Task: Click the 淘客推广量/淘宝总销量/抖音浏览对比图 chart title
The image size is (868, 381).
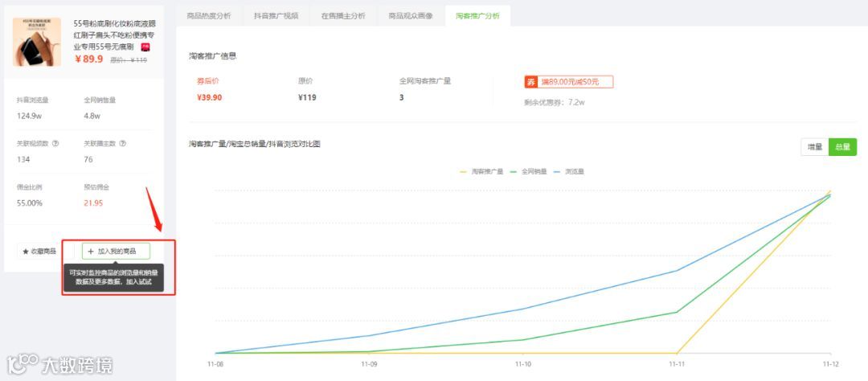Action: pyautogui.click(x=255, y=144)
